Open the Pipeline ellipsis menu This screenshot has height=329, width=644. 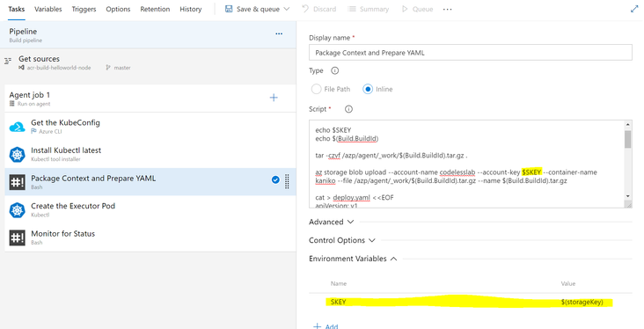[x=279, y=33]
